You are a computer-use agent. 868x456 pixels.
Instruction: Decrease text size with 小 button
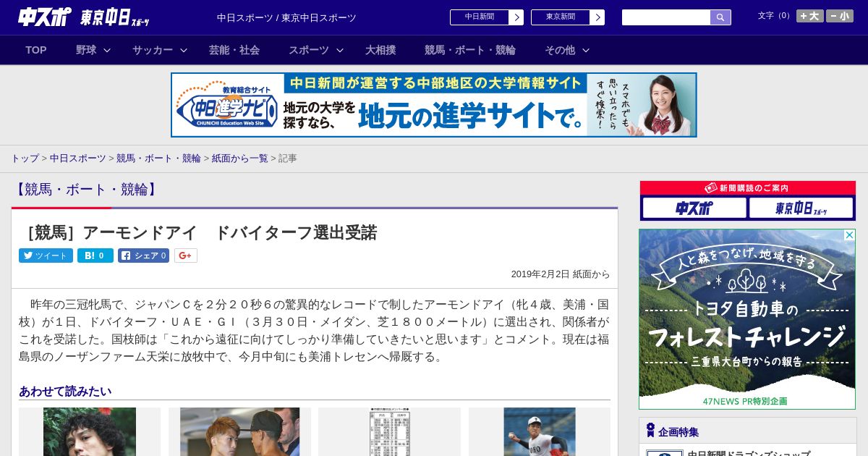[x=840, y=16]
